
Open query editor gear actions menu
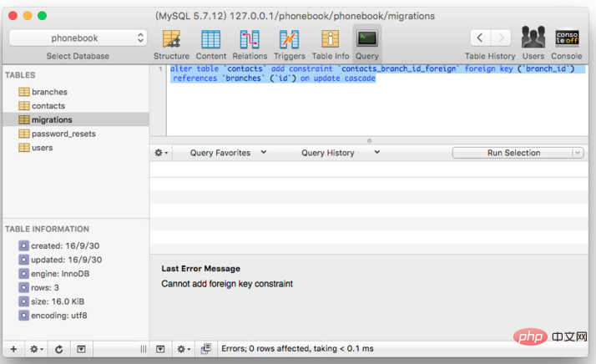161,153
